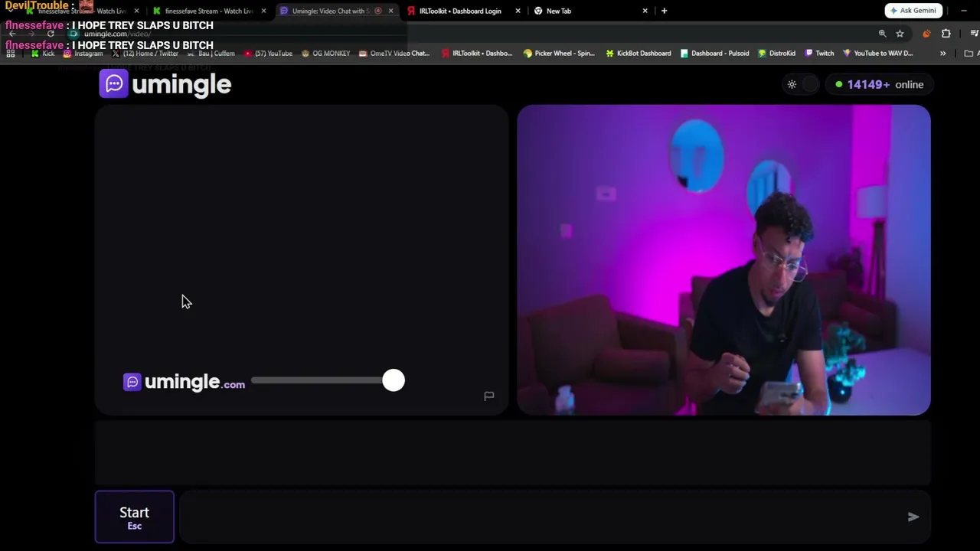This screenshot has width=980, height=551.
Task: Open the Home / Twitter bookmark
Action: pos(145,54)
